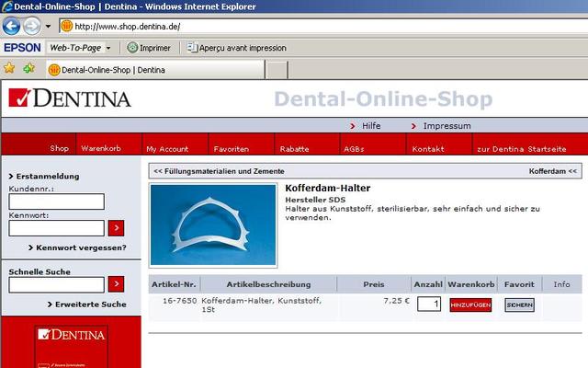This screenshot has width=588, height=368.
Task: Select the Dental-Online-Shop browser tab
Action: [x=155, y=70]
